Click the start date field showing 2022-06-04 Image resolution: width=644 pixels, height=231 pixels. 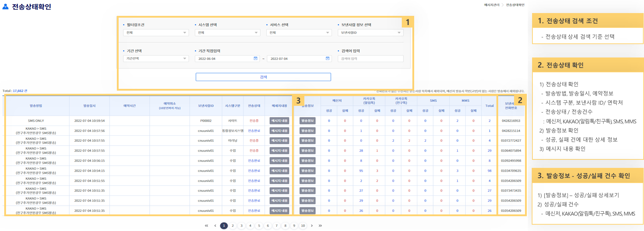[x=227, y=59]
